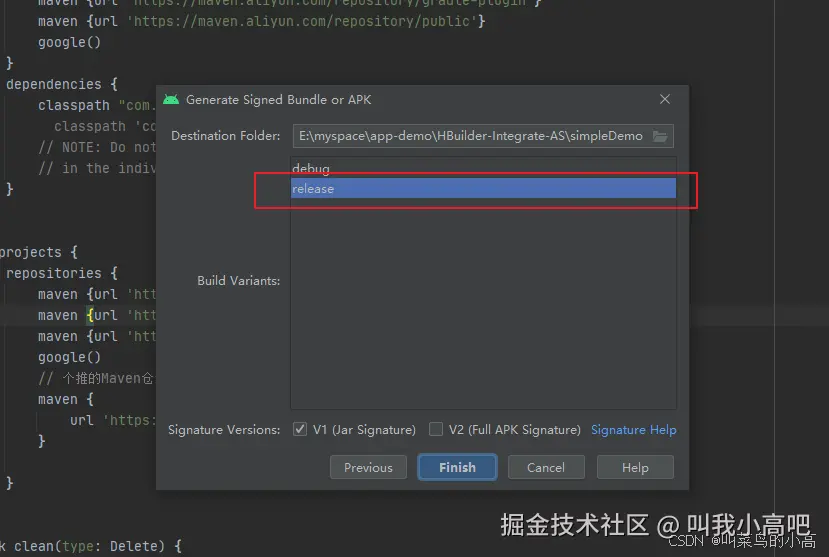Image resolution: width=829 pixels, height=557 pixels.
Task: Select the release build variant
Action: coord(483,189)
